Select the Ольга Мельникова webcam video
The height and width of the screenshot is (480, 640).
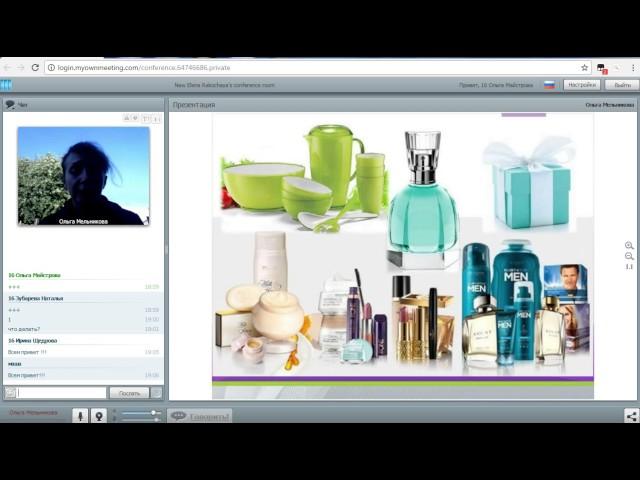(84, 176)
